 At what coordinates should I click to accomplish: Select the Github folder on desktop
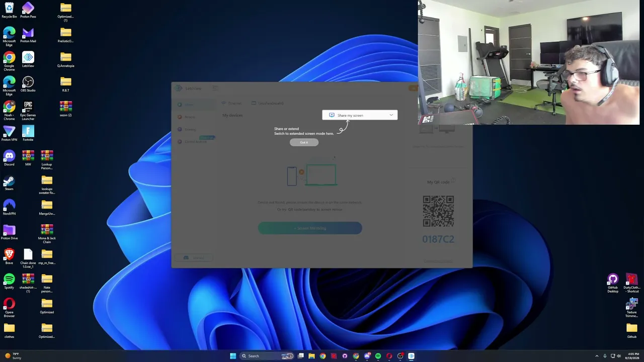point(632,331)
